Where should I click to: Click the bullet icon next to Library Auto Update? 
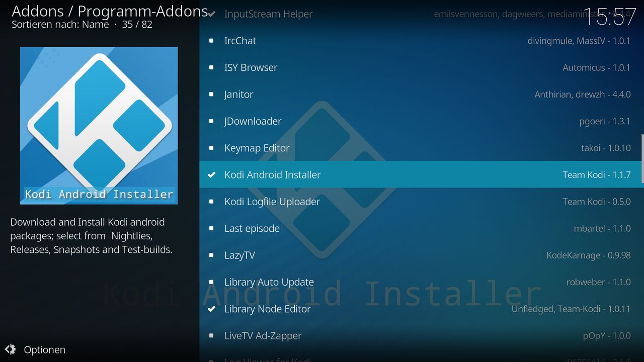[x=211, y=282]
